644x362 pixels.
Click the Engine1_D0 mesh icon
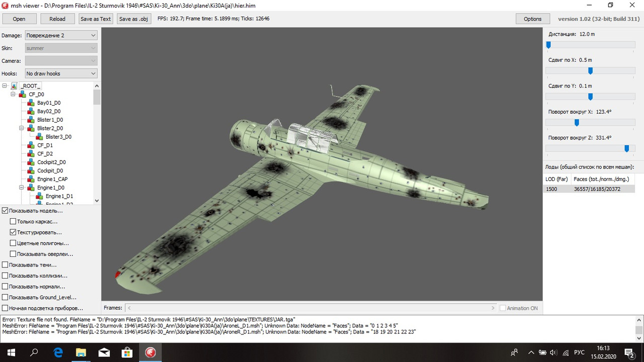(x=31, y=188)
